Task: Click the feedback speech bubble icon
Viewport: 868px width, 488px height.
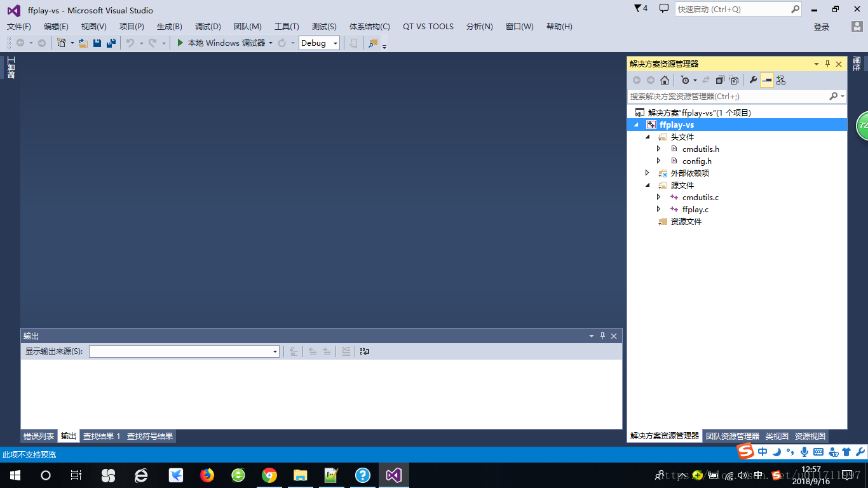Action: click(x=664, y=8)
